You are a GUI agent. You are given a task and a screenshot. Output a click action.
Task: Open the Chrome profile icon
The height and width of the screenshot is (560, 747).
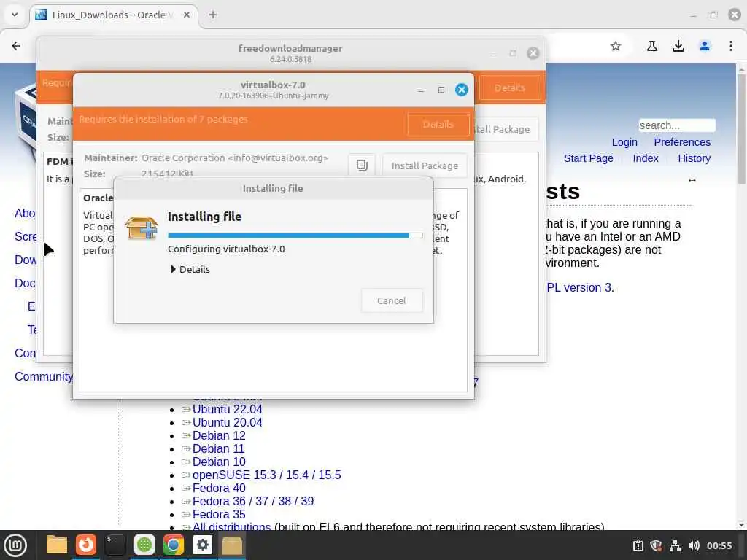pos(705,46)
